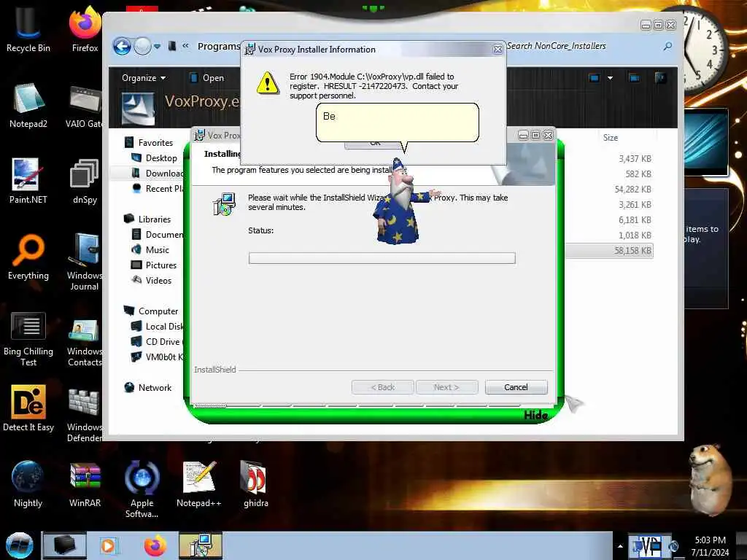Open Explorer recent locations dropdown arrow

tap(158, 46)
